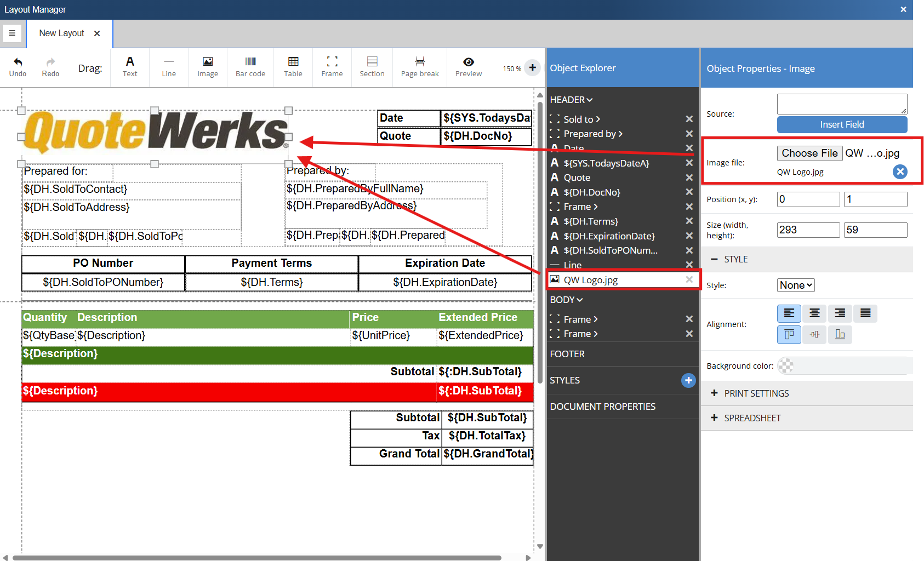This screenshot has height=561, width=924.
Task: Click the Page break tool
Action: point(420,67)
